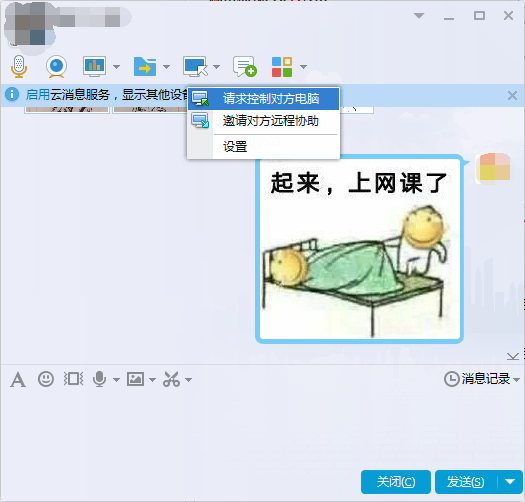Expand the voice message dropdown arrow
Screen dimensions: 525x502
coord(116,380)
